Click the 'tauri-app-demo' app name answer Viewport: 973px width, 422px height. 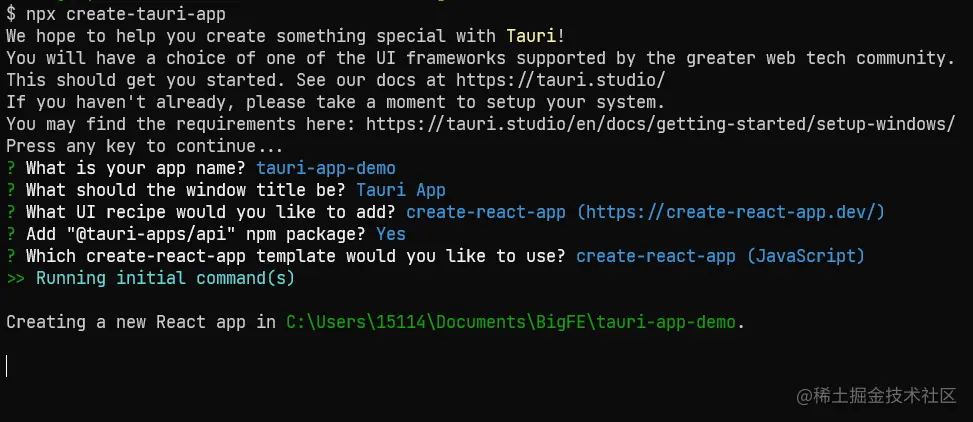point(326,168)
